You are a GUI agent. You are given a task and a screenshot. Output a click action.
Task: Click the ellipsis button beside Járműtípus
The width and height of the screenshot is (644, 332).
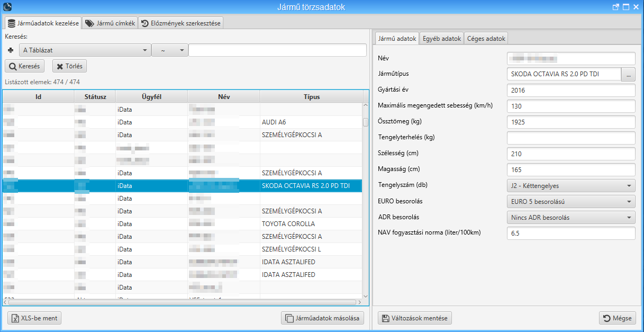point(628,75)
